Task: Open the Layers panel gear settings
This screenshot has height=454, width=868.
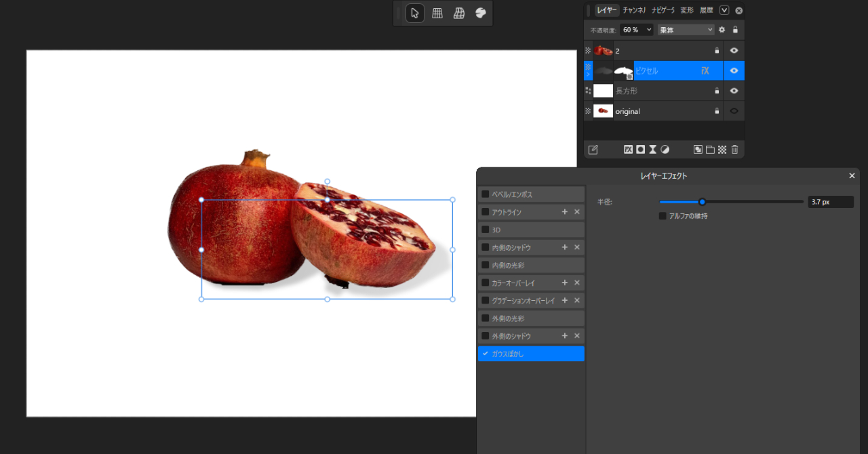Action: pyautogui.click(x=722, y=30)
